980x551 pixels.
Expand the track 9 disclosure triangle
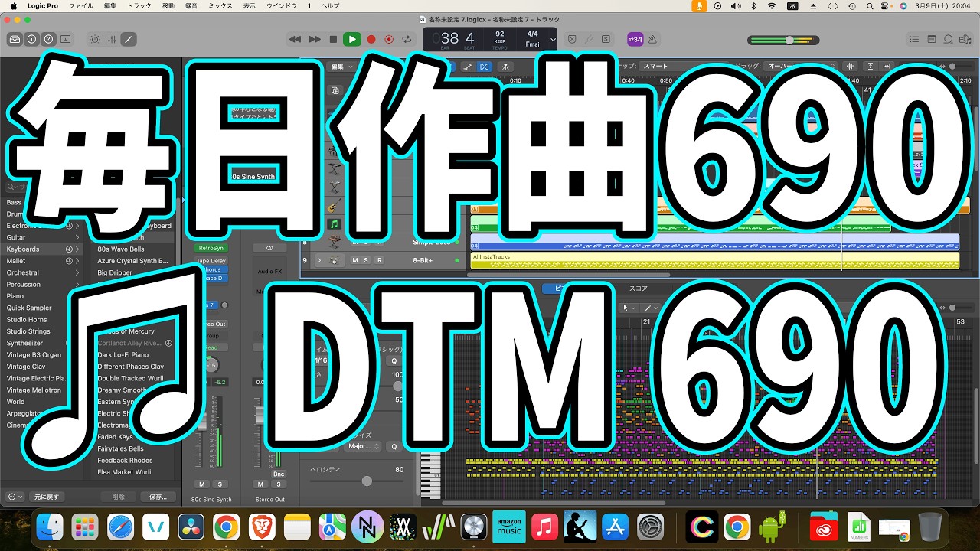pyautogui.click(x=319, y=260)
